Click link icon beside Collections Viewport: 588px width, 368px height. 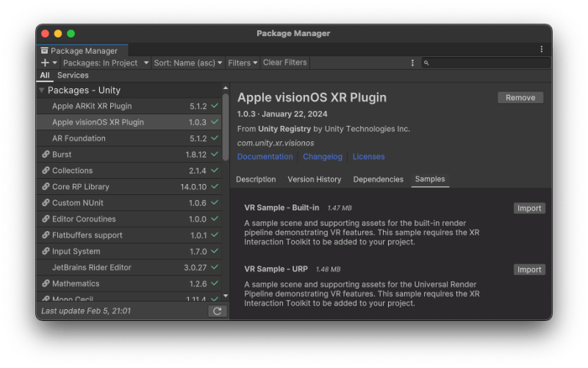[x=46, y=171]
